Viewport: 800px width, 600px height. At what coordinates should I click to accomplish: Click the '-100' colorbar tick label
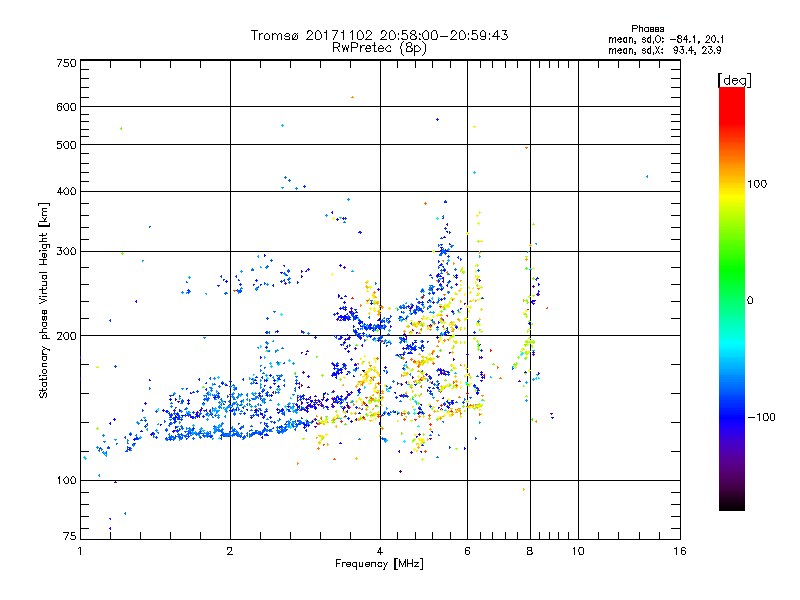761,417
